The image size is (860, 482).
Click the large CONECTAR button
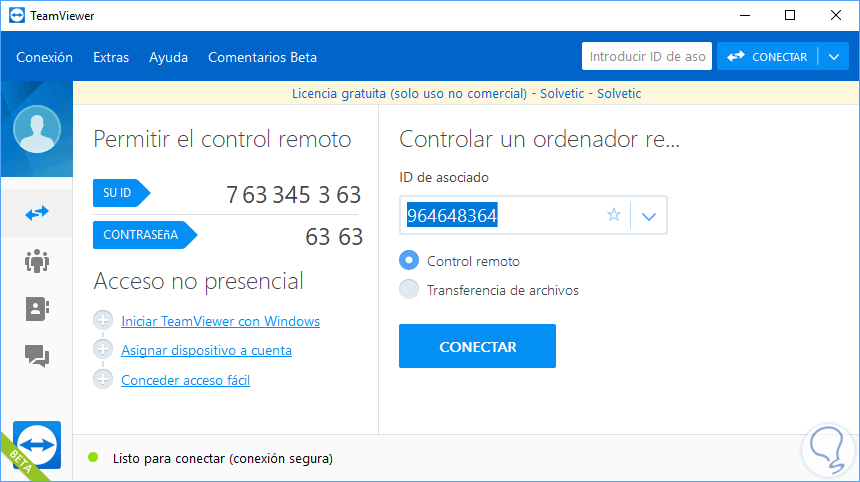pyautogui.click(x=477, y=346)
